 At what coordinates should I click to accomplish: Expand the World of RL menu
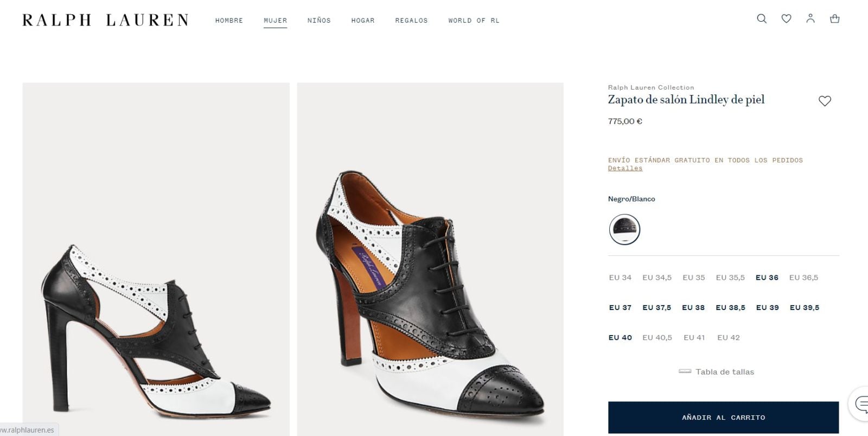(x=474, y=21)
